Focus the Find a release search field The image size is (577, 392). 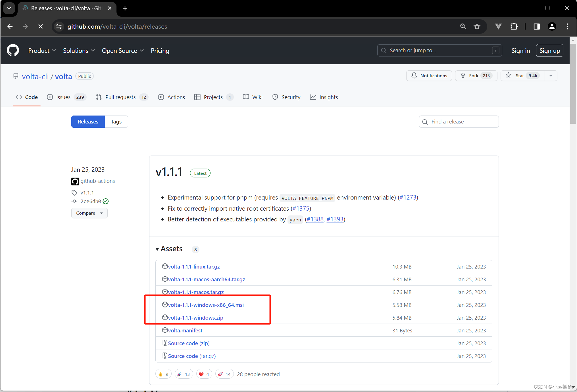(459, 121)
